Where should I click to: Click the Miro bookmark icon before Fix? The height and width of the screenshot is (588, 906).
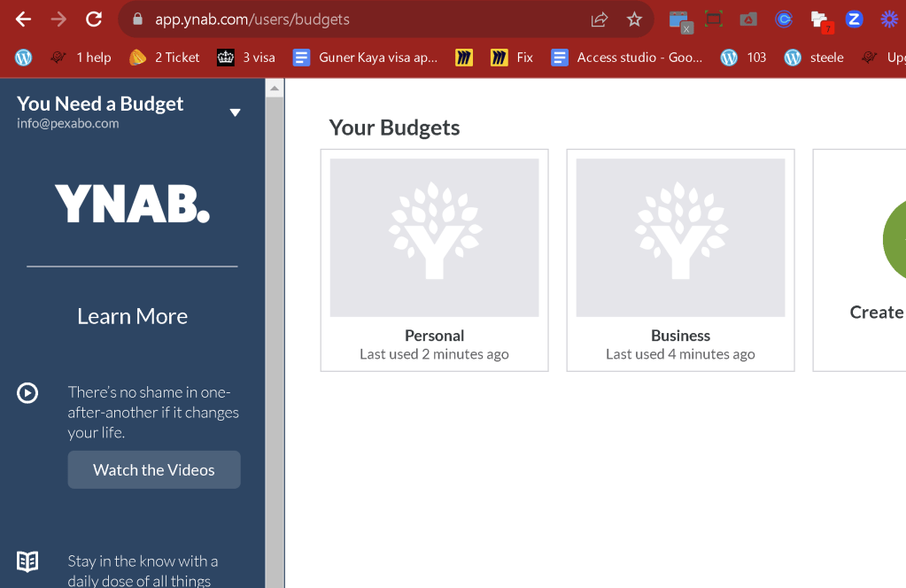click(x=464, y=58)
